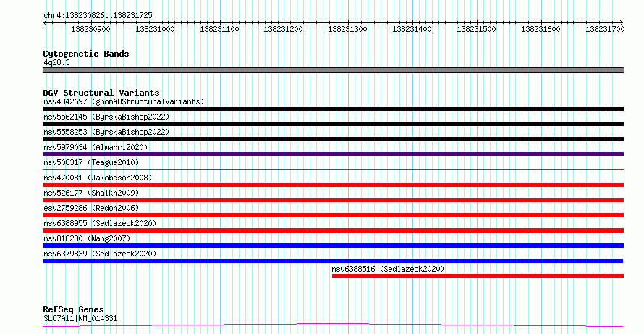The width and height of the screenshot is (644, 334).
Task: Click the gray 4q28.3 cytogenetic band bar
Action: [x=333, y=70]
